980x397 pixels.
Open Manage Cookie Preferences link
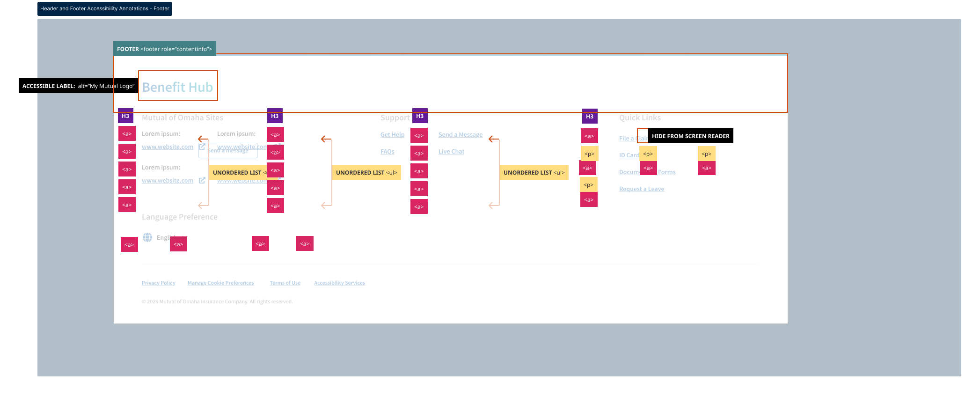[x=221, y=283]
